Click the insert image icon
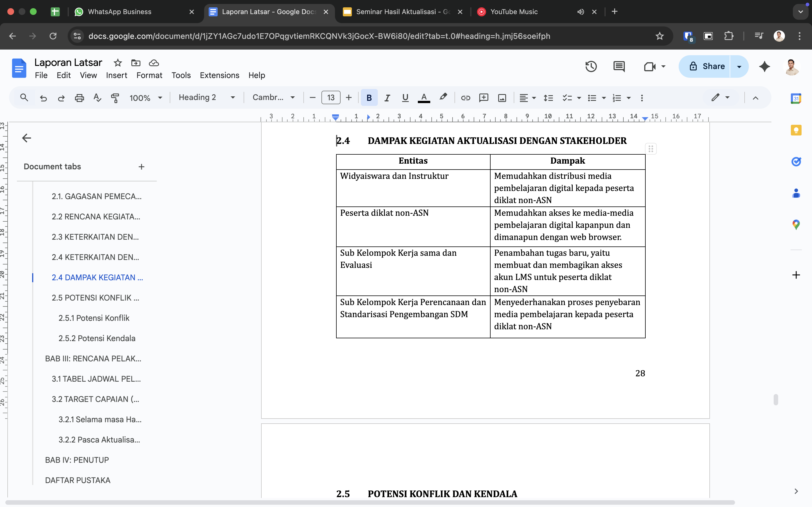Screen dimensions: 812x507 (x=502, y=98)
